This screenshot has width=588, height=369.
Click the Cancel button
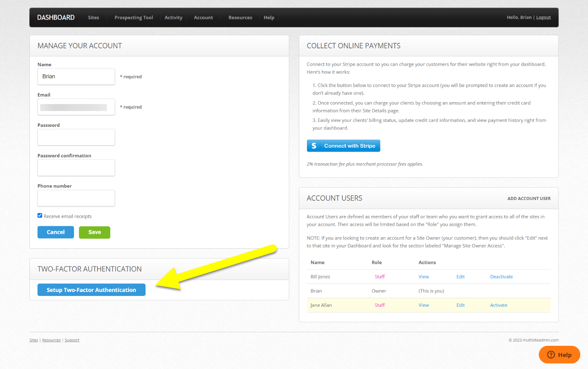pos(56,232)
